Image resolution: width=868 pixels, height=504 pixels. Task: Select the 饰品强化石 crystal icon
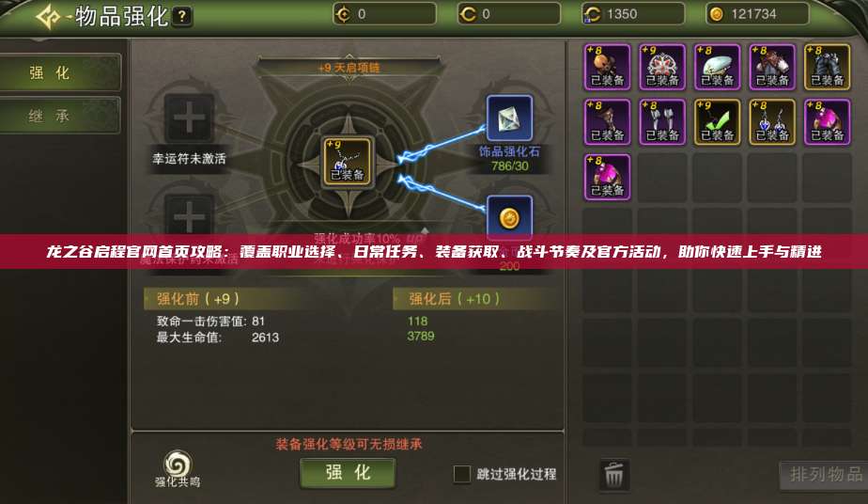[x=509, y=118]
